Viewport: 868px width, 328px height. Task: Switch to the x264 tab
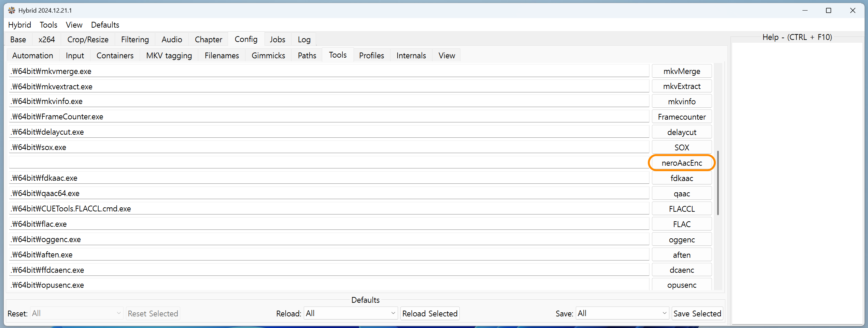pyautogui.click(x=47, y=40)
